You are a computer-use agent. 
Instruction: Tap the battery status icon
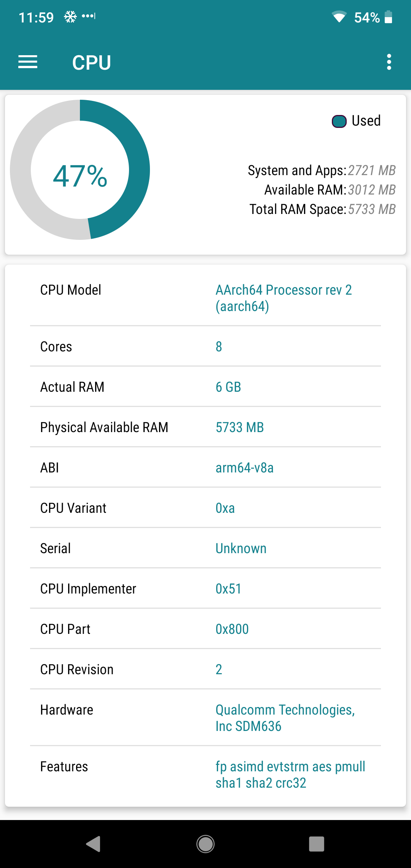pos(388,17)
